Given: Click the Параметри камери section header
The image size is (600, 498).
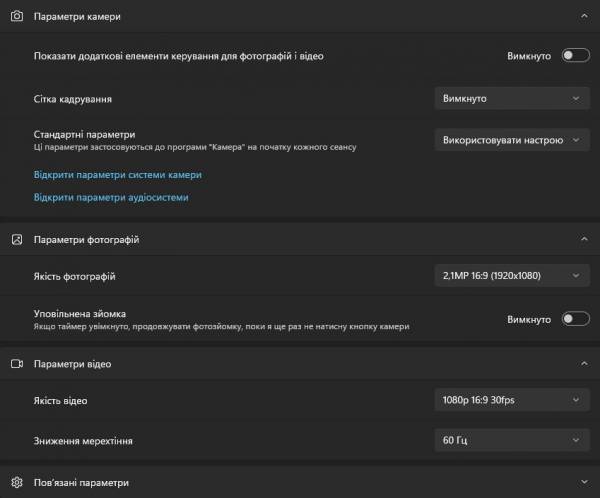Looking at the screenshot, I should click(300, 16).
